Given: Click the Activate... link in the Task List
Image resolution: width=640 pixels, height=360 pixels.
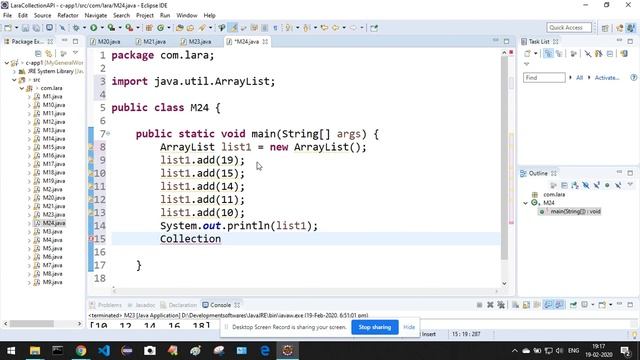Looking at the screenshot, I should click(607, 78).
